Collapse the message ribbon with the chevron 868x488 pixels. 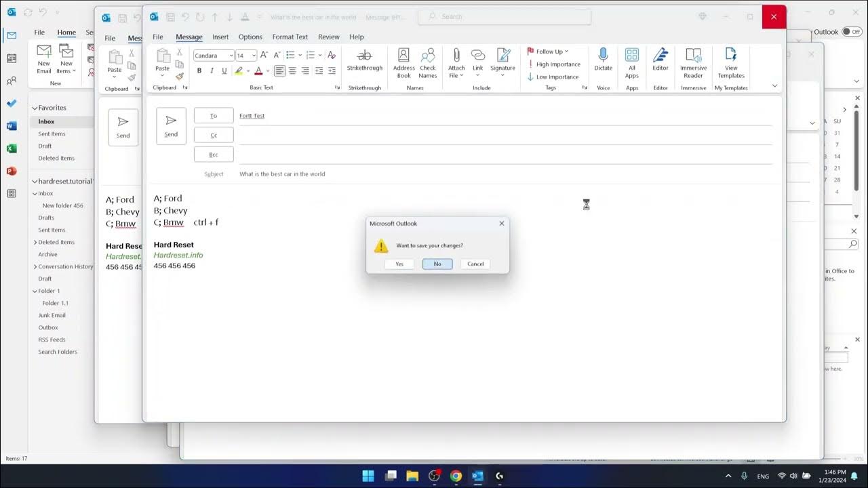click(x=774, y=86)
